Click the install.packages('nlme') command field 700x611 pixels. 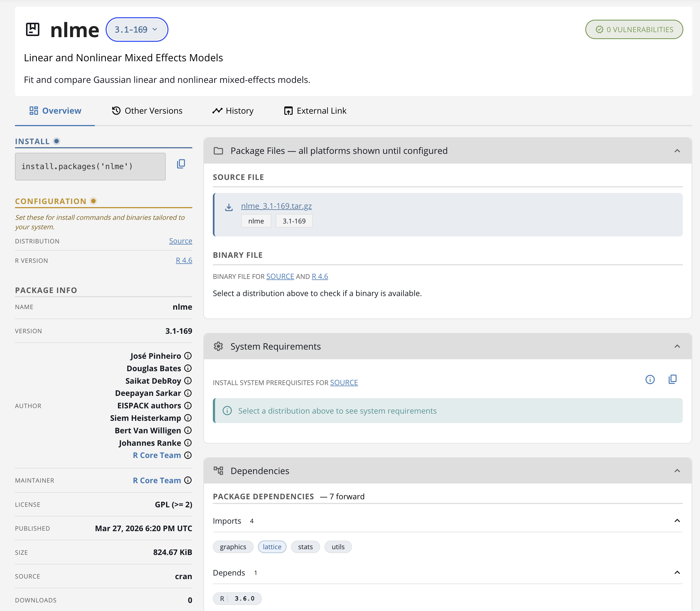click(90, 166)
